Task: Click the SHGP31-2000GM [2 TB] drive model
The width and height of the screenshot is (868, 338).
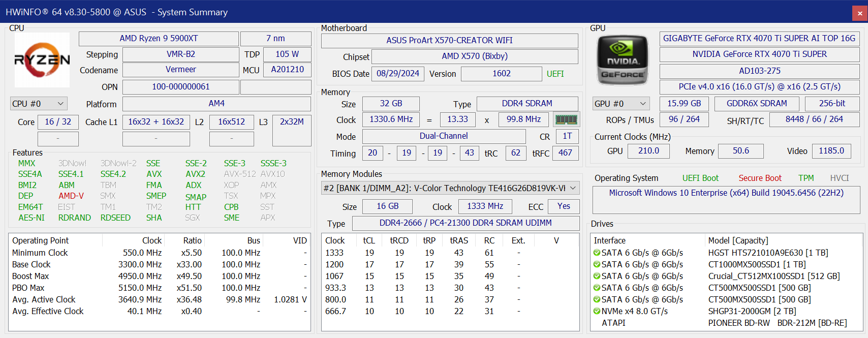Action: (x=752, y=311)
